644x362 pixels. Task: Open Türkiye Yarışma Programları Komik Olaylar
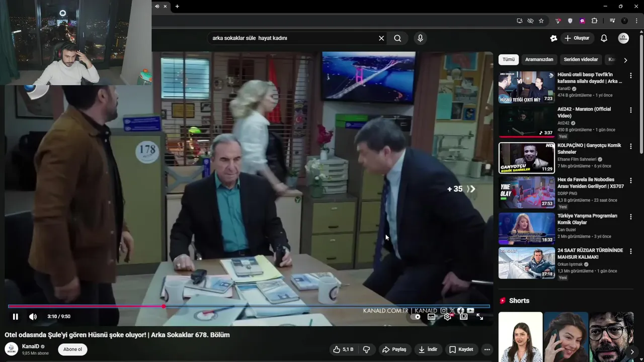587,219
